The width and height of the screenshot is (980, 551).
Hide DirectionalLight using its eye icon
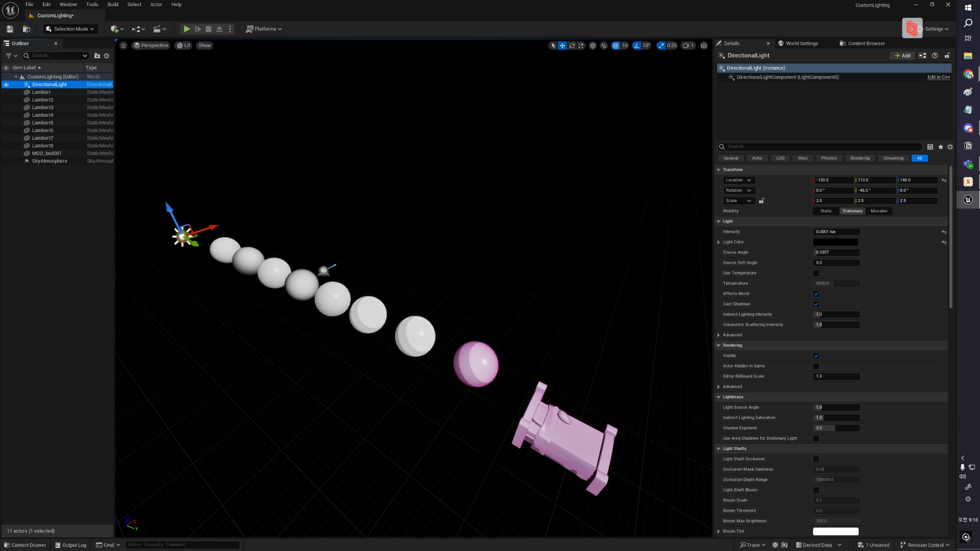tap(6, 85)
